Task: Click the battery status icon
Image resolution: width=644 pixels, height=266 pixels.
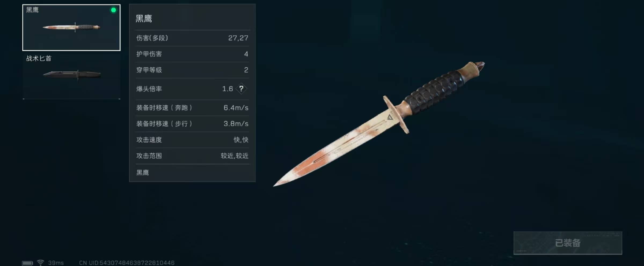Action: click(27, 263)
